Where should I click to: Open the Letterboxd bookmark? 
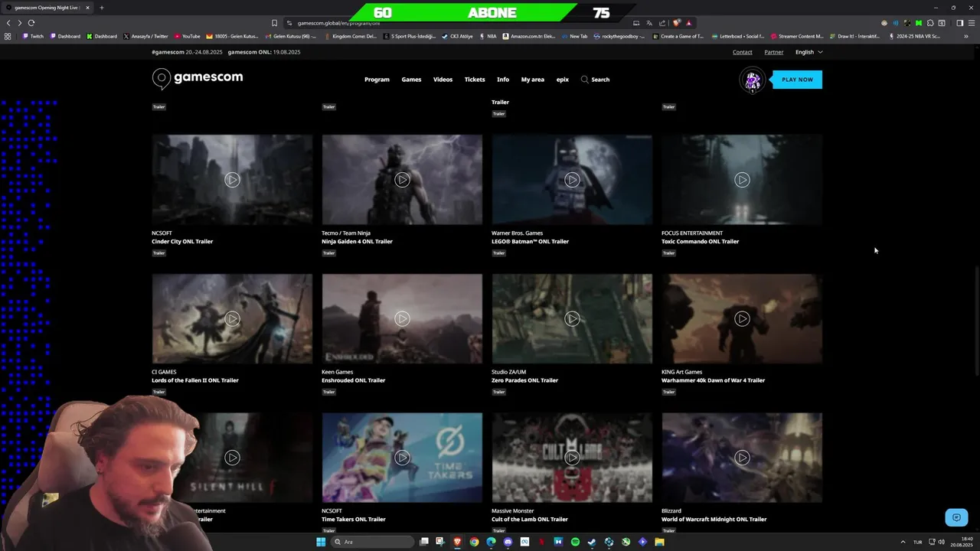(738, 36)
